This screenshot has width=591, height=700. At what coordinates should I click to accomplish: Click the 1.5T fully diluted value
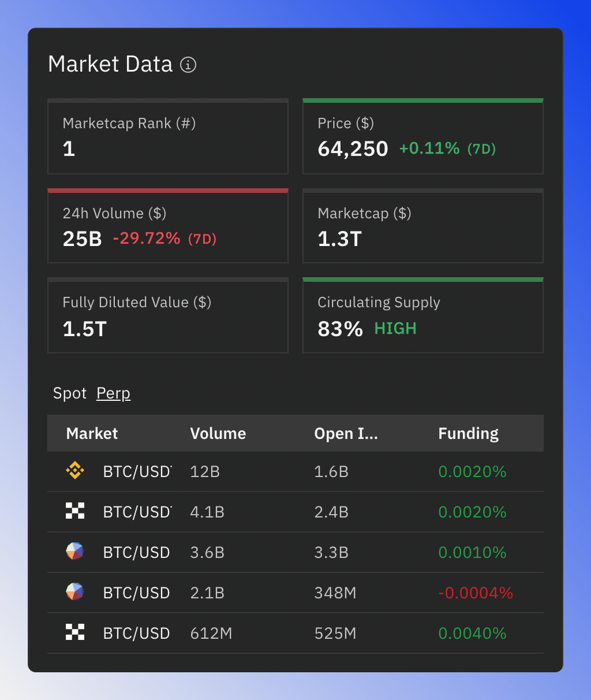pyautogui.click(x=84, y=329)
